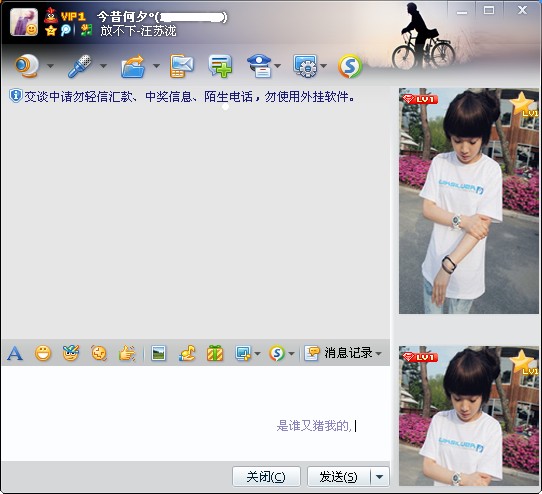
Task: Open the report police cap icon
Action: click(x=260, y=66)
